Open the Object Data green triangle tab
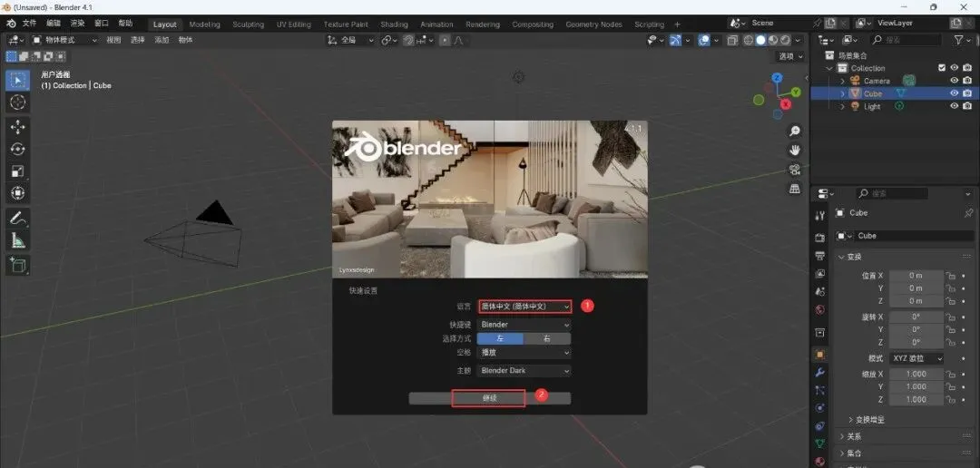The height and width of the screenshot is (468, 980). coord(820,444)
